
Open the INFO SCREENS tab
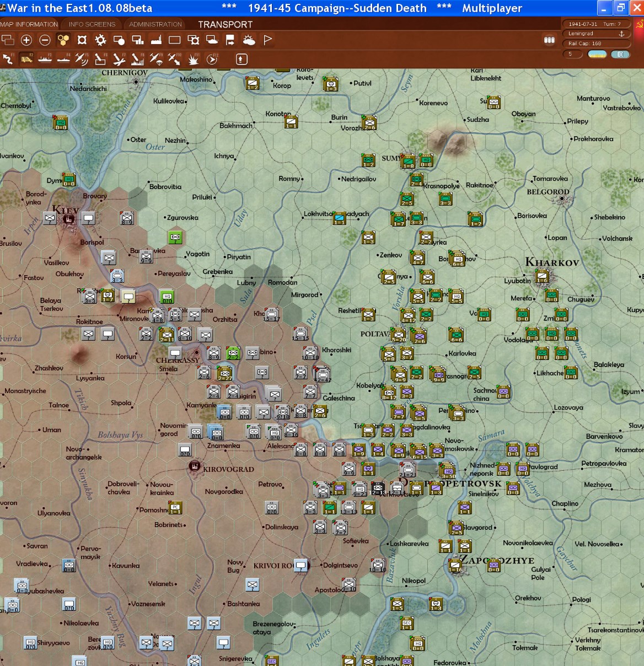(x=92, y=24)
